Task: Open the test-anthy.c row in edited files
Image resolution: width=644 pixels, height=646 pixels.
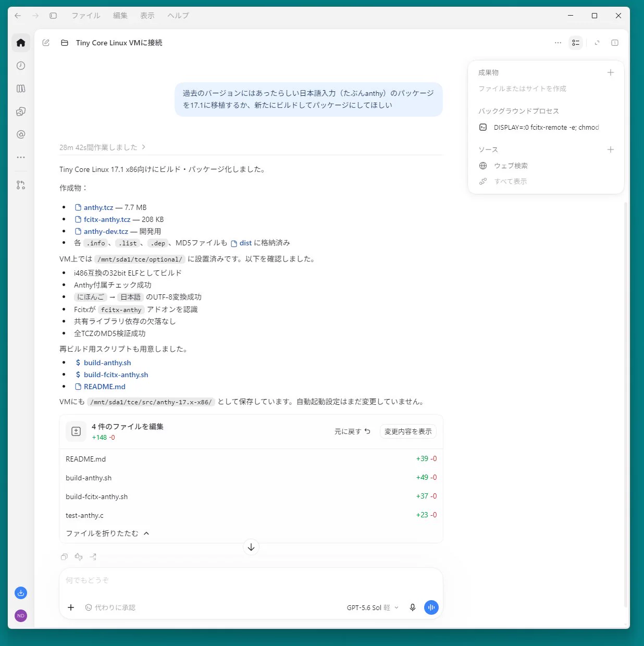Action: tap(251, 515)
